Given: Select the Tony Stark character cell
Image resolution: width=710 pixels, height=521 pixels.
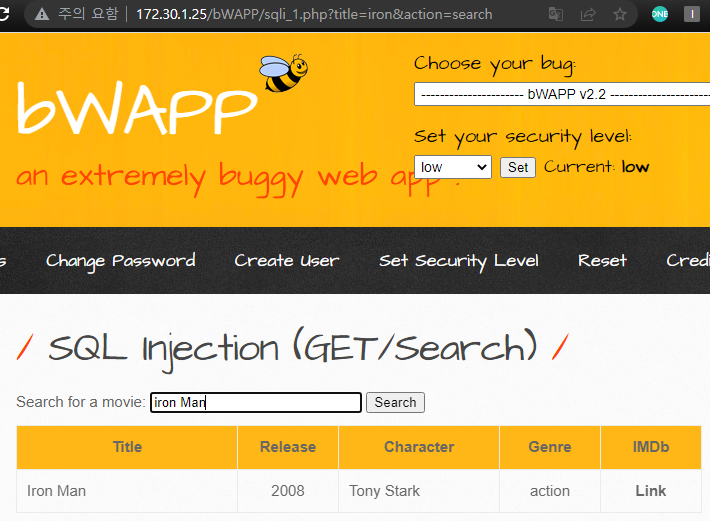Looking at the screenshot, I should point(419,491).
